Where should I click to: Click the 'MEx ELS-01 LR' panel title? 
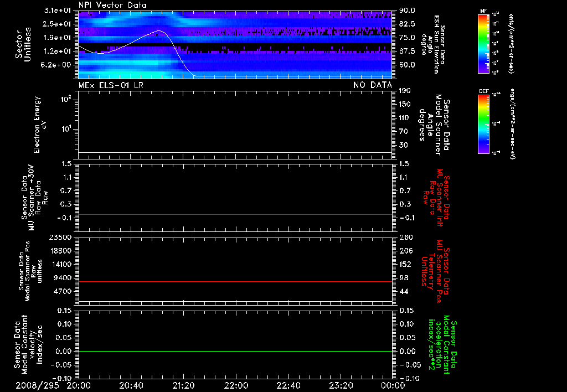click(111, 85)
